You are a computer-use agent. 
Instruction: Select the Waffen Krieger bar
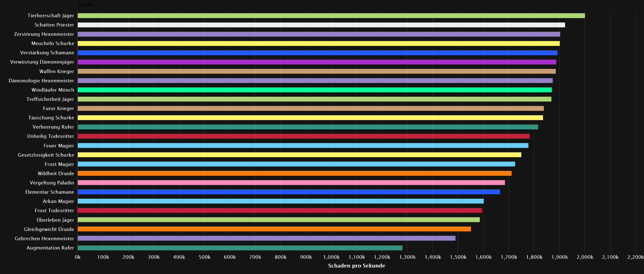[317, 71]
